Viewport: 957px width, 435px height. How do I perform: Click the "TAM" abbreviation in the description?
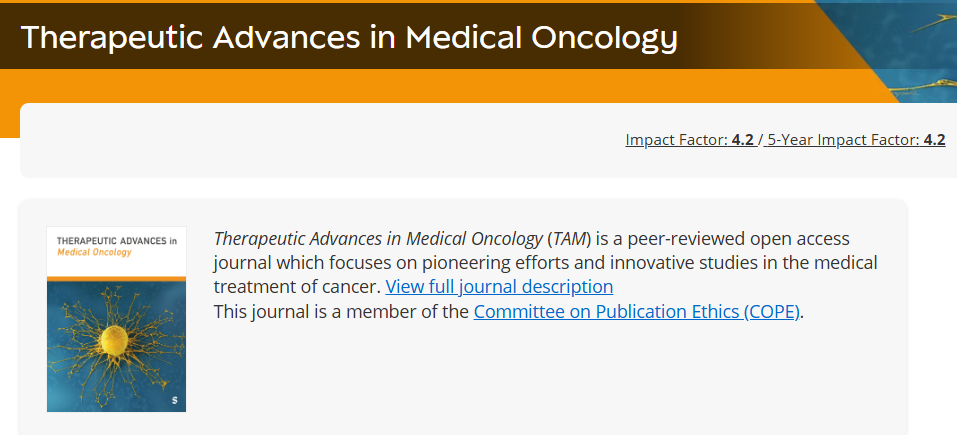[573, 239]
